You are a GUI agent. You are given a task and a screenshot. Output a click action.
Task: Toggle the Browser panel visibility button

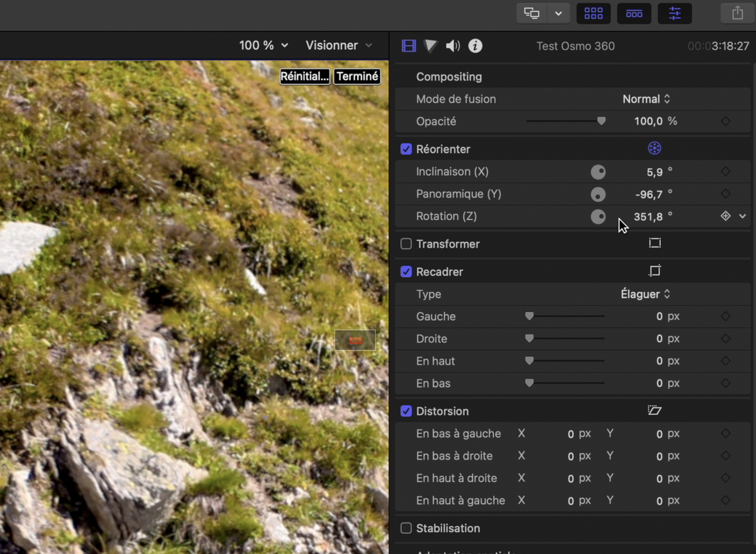(x=593, y=13)
